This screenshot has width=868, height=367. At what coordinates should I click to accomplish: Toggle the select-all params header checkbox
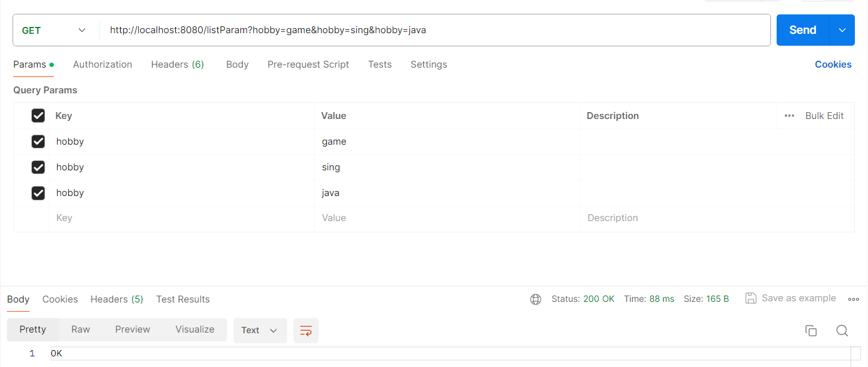pyautogui.click(x=38, y=116)
